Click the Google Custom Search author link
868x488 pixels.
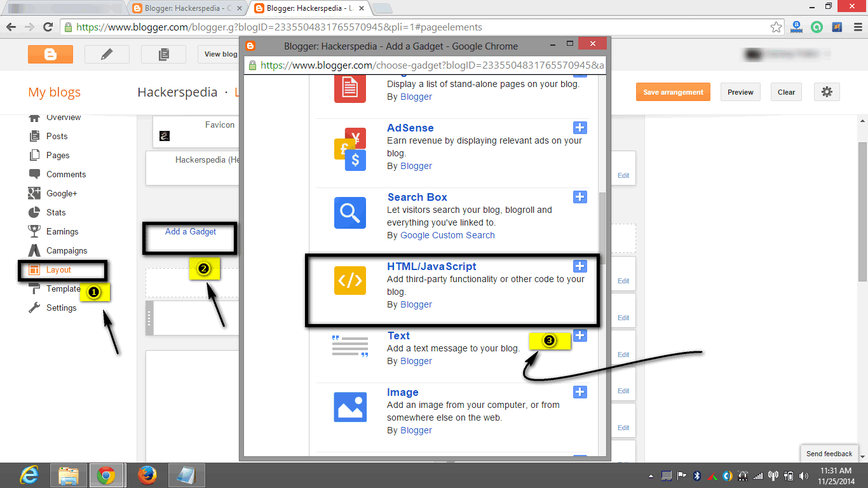point(447,235)
